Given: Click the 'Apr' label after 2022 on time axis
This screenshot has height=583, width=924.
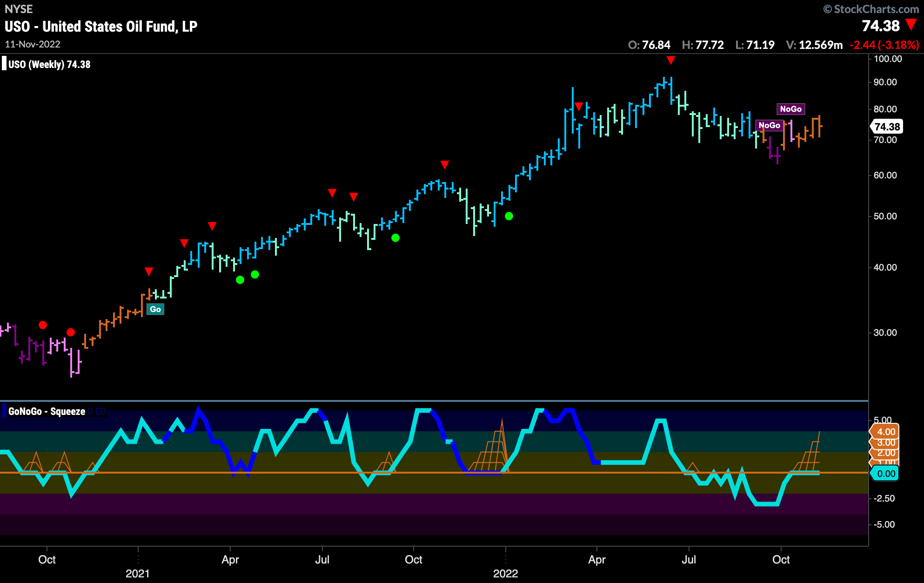Looking at the screenshot, I should point(597,560).
